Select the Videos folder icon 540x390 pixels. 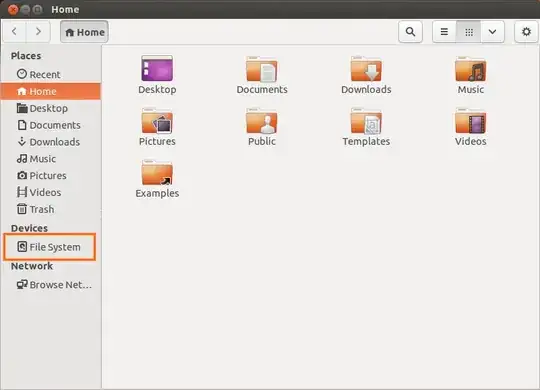470,127
